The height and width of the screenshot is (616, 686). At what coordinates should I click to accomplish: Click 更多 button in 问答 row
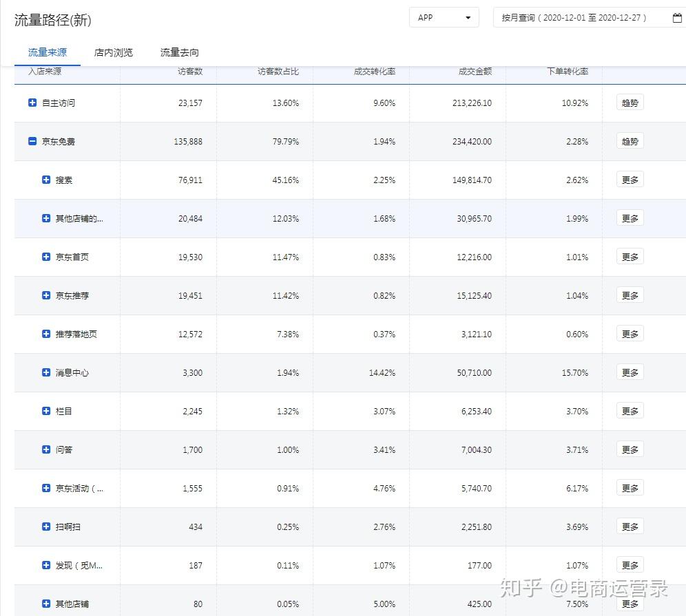click(630, 449)
